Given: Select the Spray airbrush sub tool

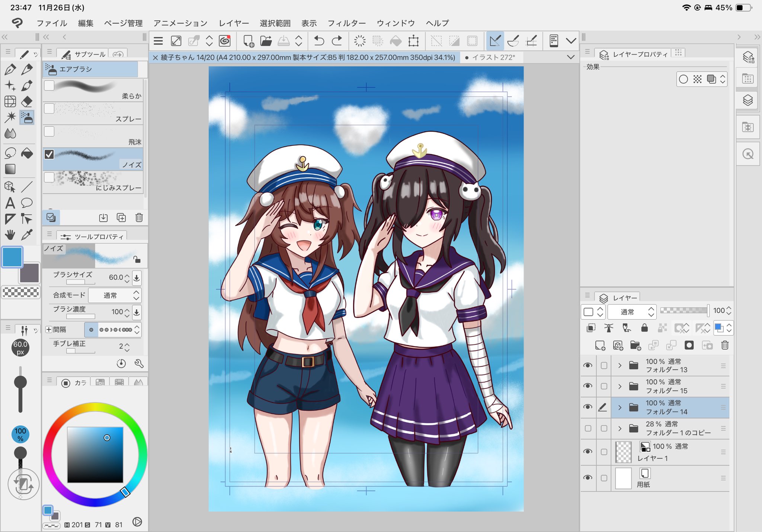Looking at the screenshot, I should [x=93, y=113].
